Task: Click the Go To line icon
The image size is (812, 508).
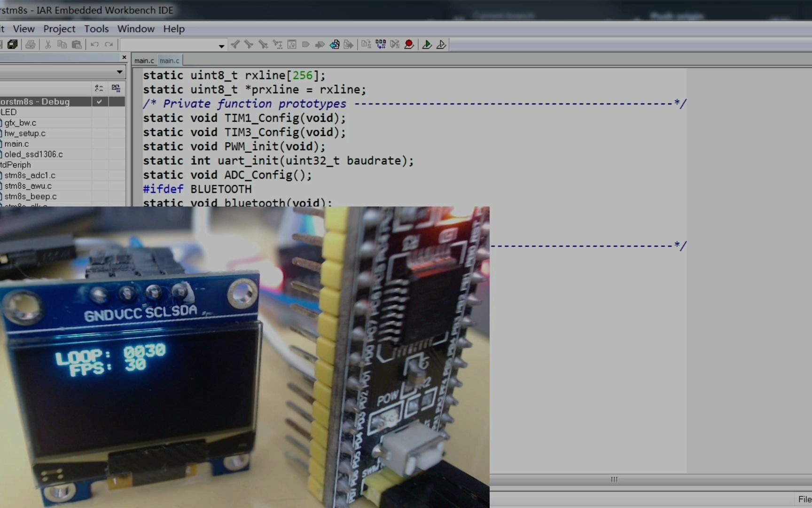Action: pos(291,44)
